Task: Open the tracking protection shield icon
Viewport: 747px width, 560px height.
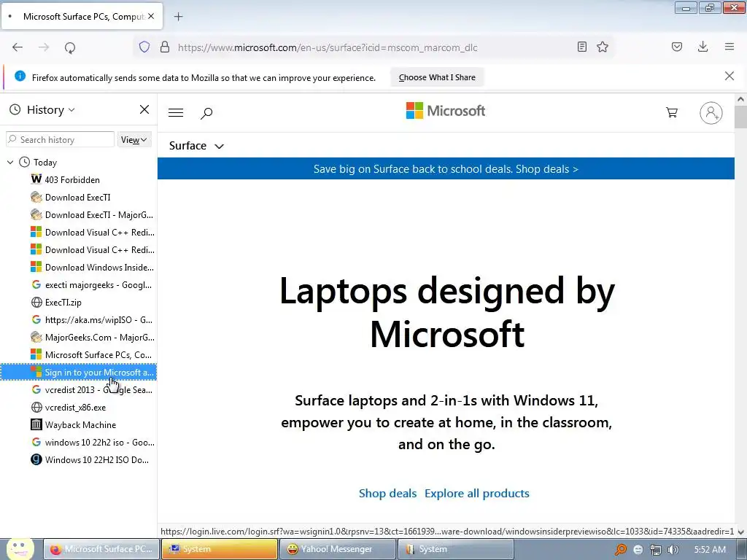Action: pos(144,47)
